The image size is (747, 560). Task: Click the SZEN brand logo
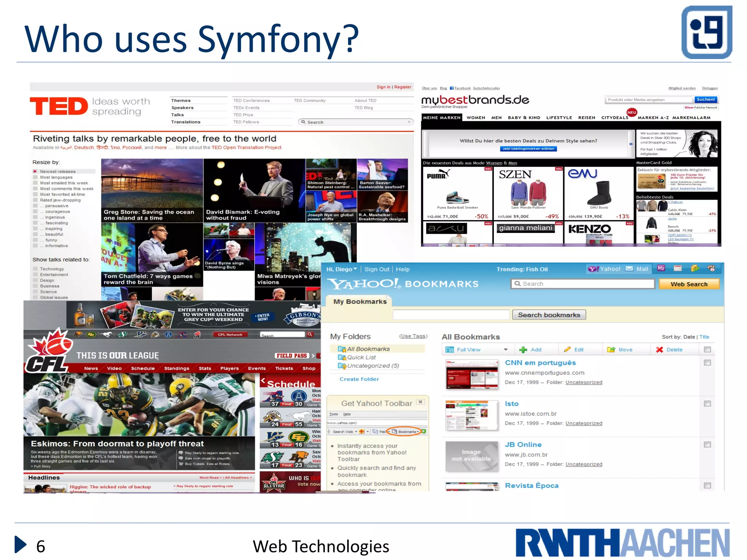tap(515, 175)
